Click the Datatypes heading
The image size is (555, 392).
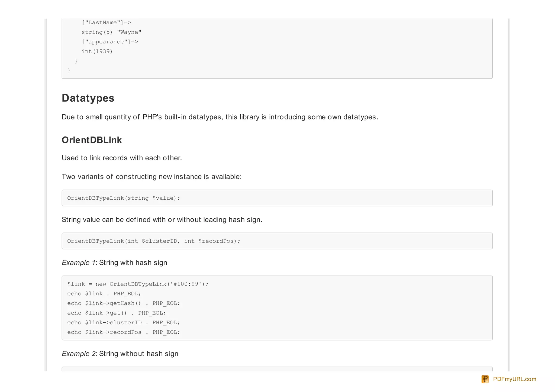point(88,98)
